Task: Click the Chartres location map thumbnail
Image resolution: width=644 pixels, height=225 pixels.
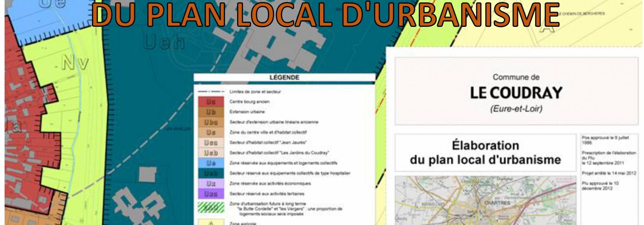Action: [485, 200]
